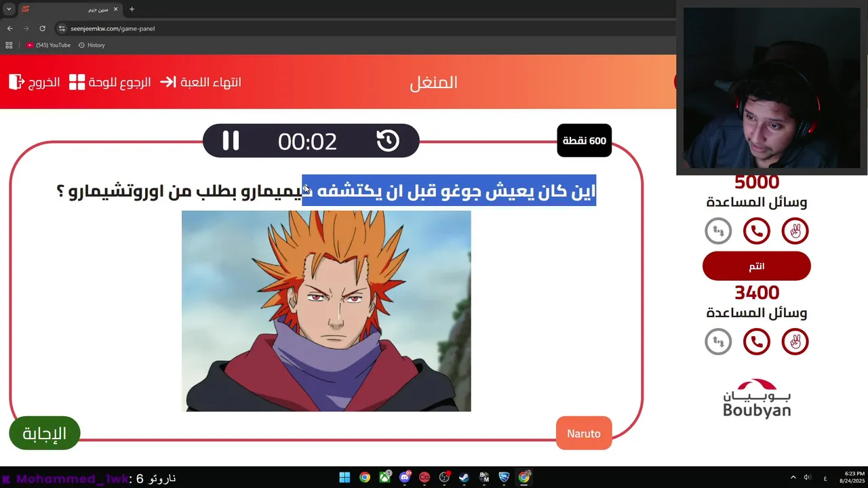Click the المنغل game title
This screenshot has height=488, width=868.
[433, 82]
